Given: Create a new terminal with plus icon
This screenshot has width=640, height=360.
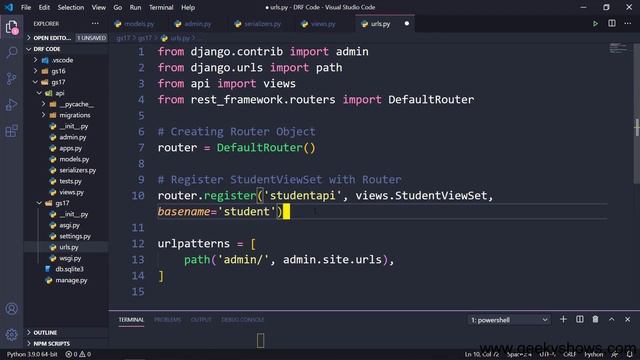Looking at the screenshot, I should [x=563, y=319].
